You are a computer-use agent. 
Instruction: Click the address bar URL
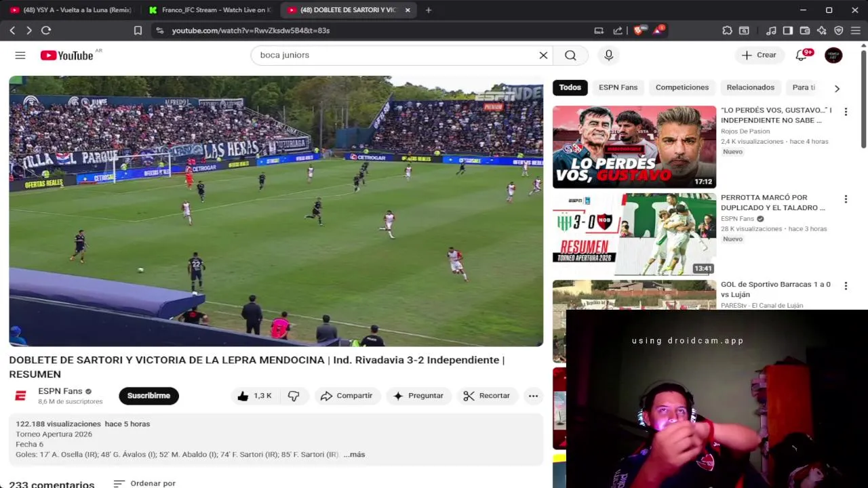(x=251, y=30)
